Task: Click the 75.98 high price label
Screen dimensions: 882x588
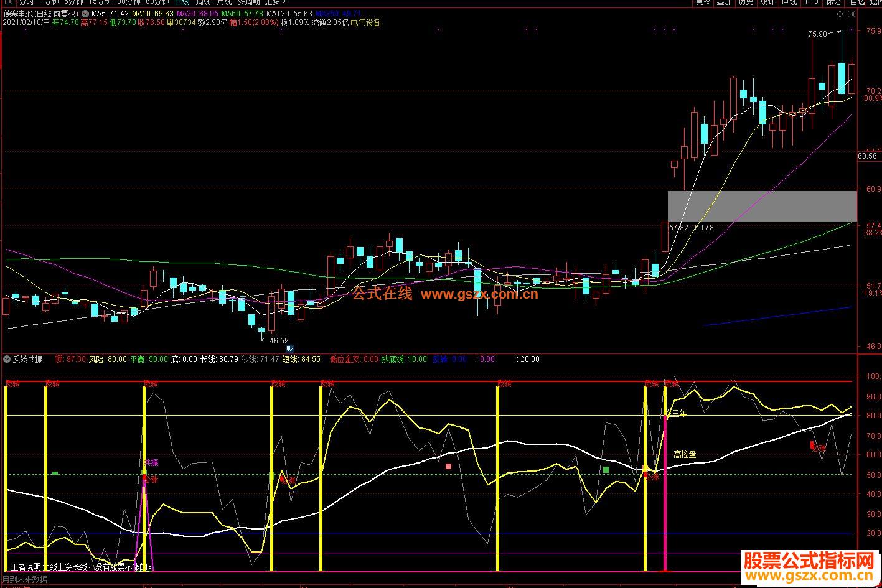Action: pos(818,34)
